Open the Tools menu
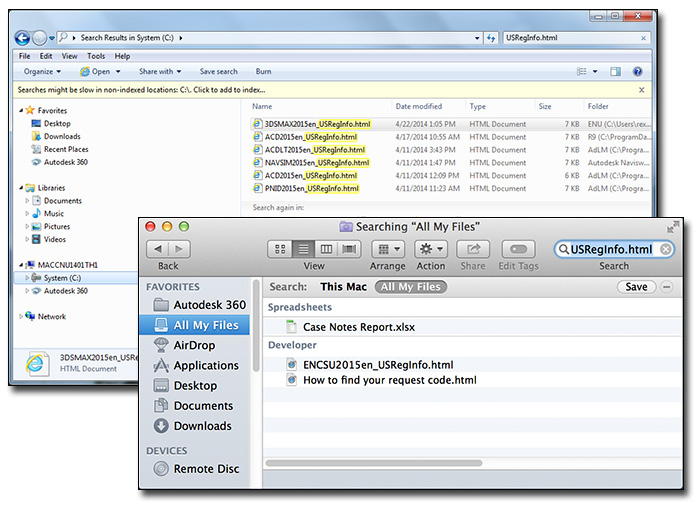696x506 pixels. pyautogui.click(x=96, y=56)
